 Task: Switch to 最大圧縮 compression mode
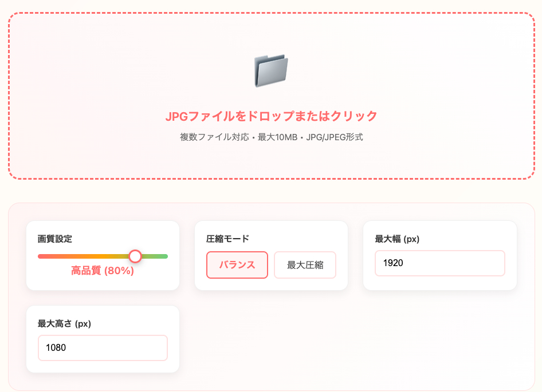(305, 265)
